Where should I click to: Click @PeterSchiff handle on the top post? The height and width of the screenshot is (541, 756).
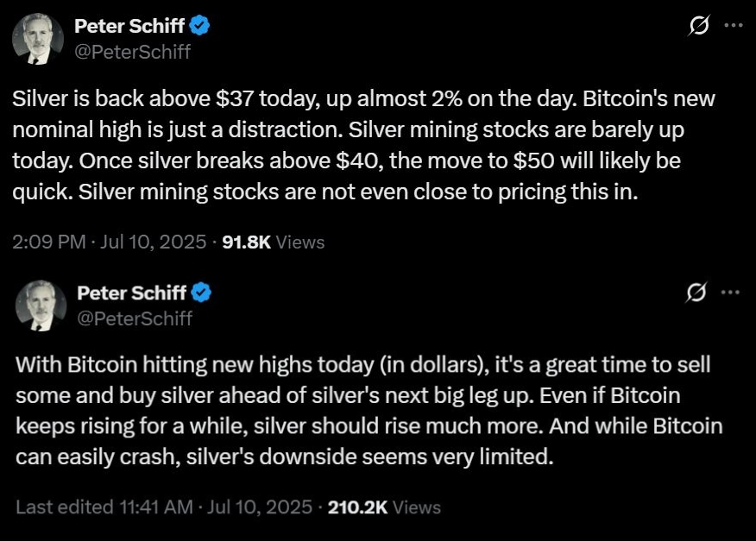pyautogui.click(x=132, y=51)
